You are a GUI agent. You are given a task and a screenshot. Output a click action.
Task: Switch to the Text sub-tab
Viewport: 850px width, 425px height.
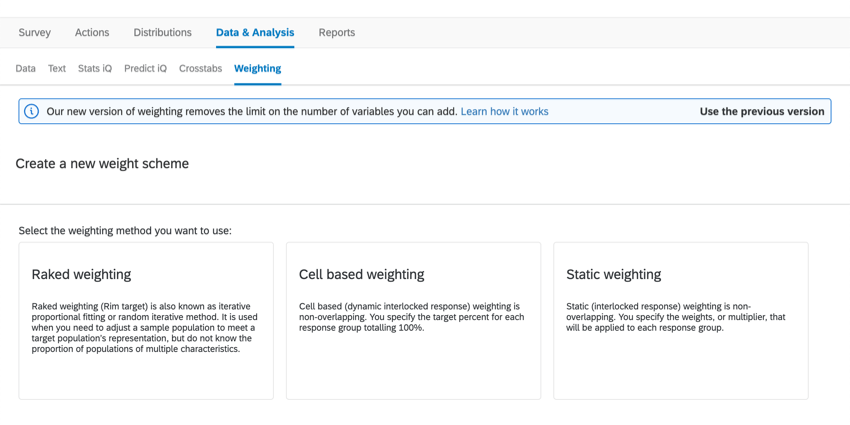pos(57,68)
